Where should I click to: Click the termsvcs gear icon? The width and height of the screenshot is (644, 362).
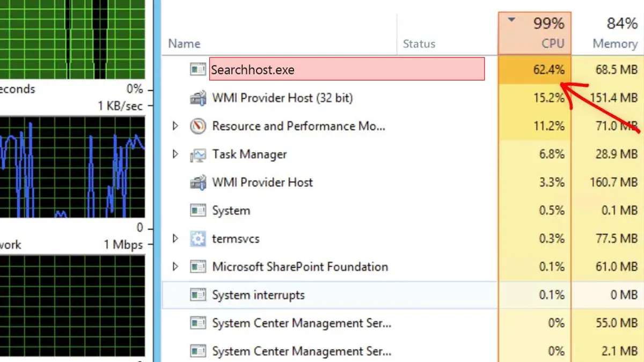(198, 239)
